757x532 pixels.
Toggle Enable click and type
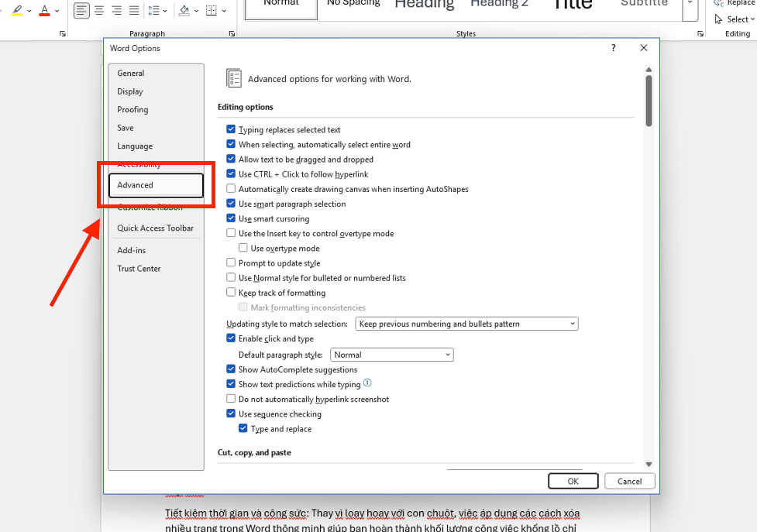pyautogui.click(x=231, y=338)
